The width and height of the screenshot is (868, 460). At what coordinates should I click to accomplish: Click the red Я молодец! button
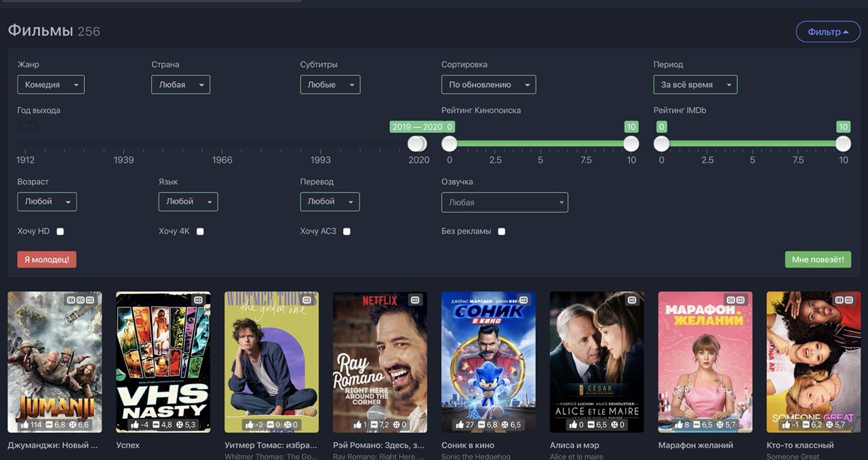[x=47, y=259]
